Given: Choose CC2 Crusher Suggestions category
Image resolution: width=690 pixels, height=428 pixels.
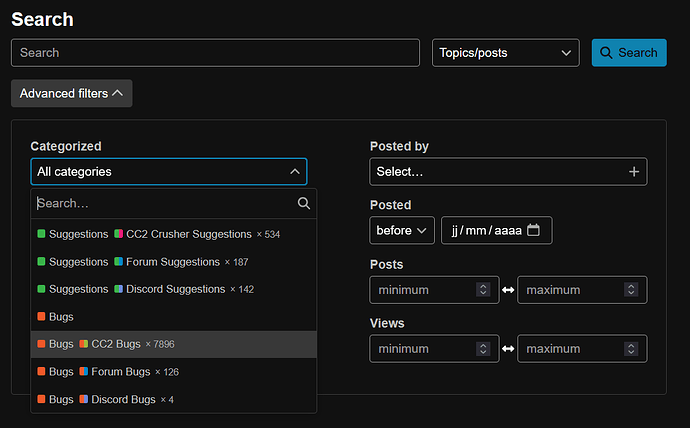Looking at the screenshot, I should coord(174,234).
